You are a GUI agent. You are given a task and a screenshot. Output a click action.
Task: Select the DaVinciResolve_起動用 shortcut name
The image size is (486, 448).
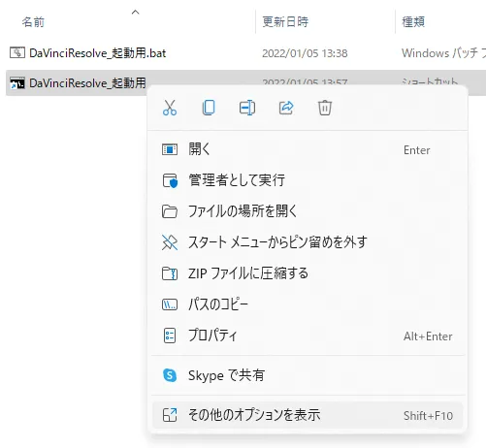[87, 83]
